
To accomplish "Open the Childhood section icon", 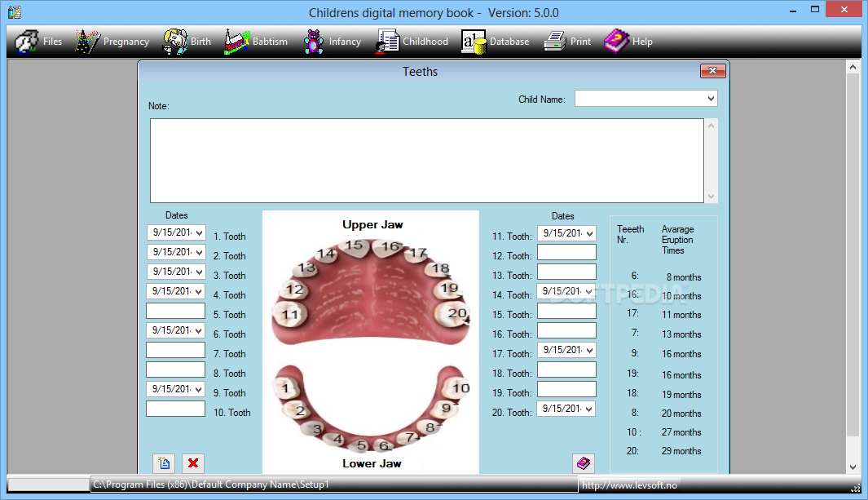I will coord(387,42).
